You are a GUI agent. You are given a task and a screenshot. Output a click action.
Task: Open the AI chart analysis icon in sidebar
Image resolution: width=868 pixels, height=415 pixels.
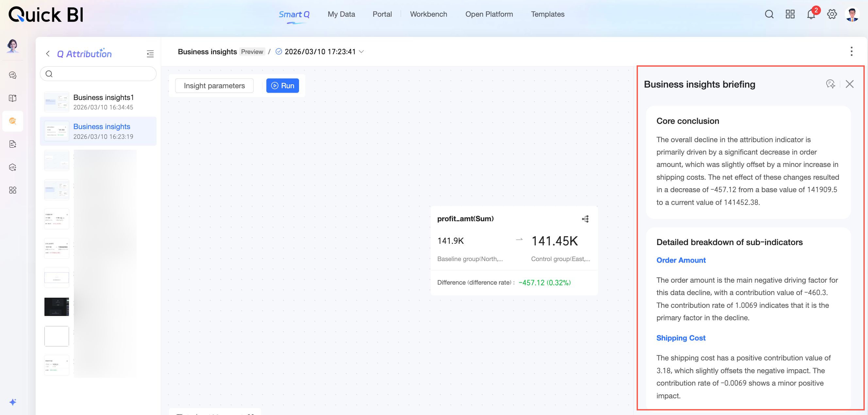(12, 167)
